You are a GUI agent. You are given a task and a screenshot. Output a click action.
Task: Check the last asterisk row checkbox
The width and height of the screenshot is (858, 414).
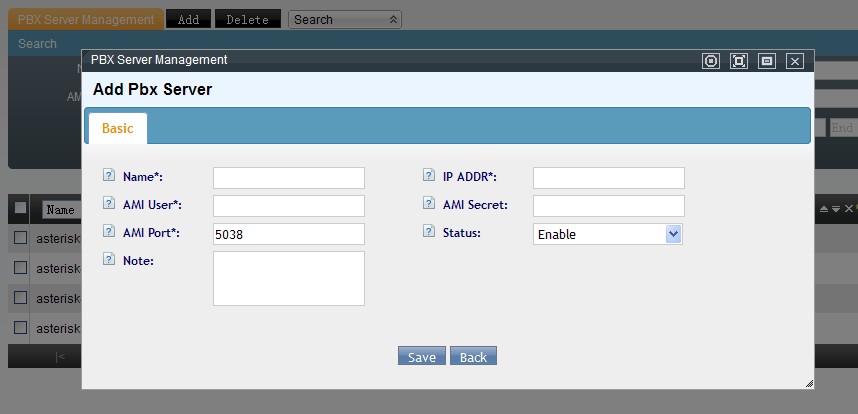pos(20,327)
